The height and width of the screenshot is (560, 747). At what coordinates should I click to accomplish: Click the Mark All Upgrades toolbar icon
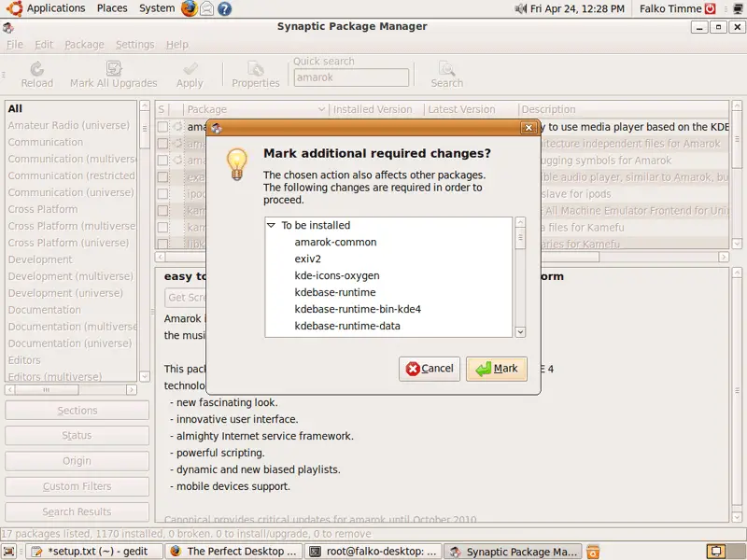(113, 69)
